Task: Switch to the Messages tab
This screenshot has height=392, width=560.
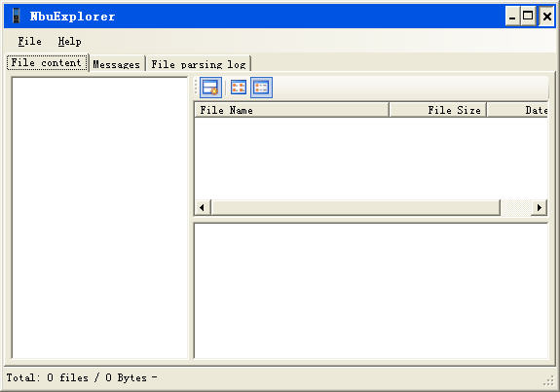Action: pyautogui.click(x=117, y=64)
